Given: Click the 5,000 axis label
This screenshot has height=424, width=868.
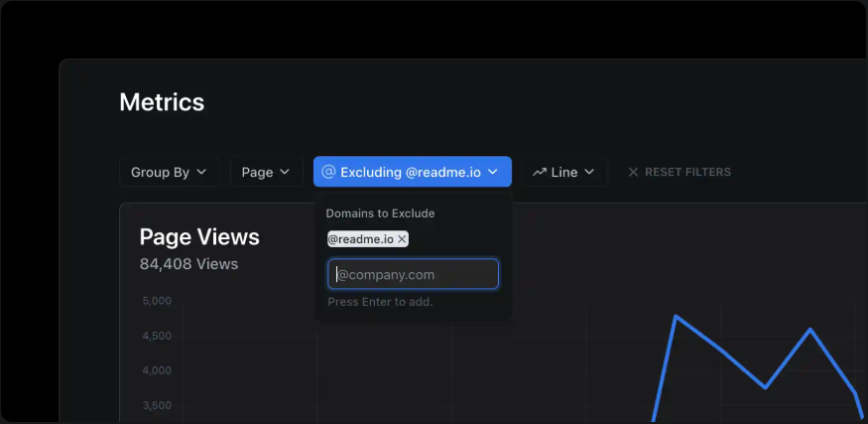Looking at the screenshot, I should click(x=157, y=301).
